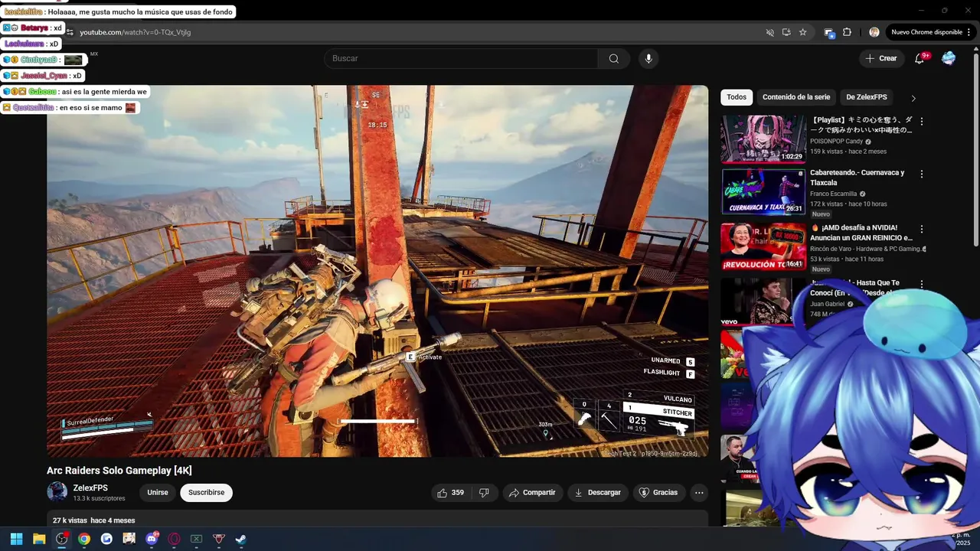Screen dimensions: 980x551
Task: Show more filter chips with right arrow
Action: tap(913, 98)
